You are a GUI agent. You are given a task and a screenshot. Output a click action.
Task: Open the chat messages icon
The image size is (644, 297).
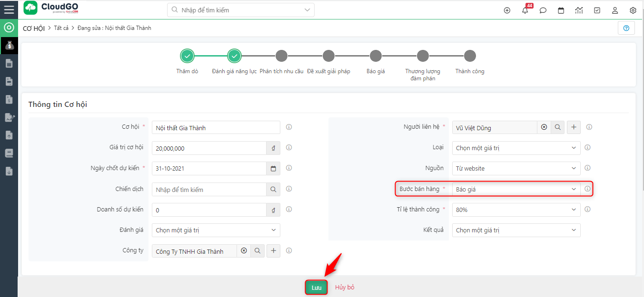[x=543, y=10]
